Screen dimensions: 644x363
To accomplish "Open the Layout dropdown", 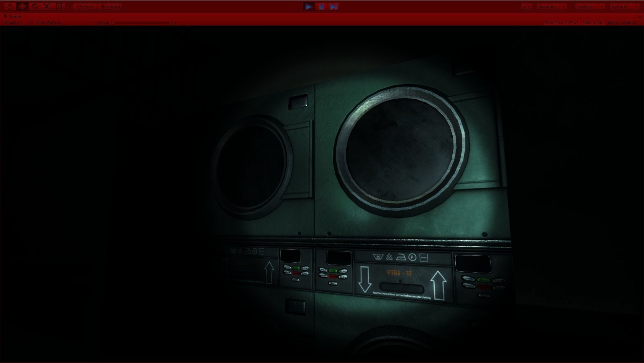I will [x=624, y=7].
